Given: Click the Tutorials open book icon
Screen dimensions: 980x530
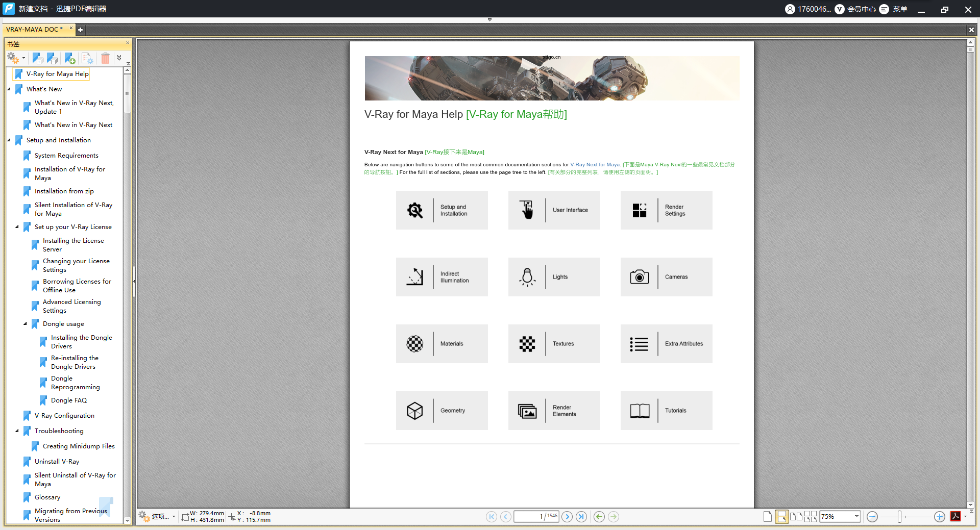Looking at the screenshot, I should click(x=640, y=411).
